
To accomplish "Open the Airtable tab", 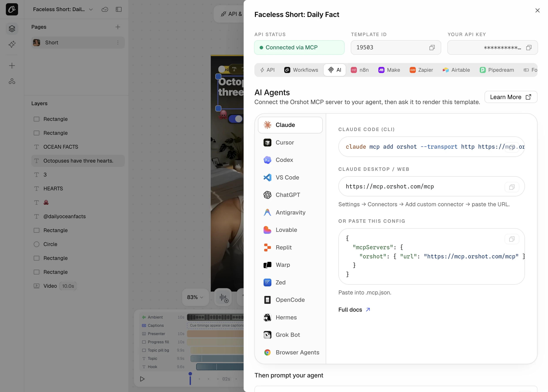I will point(456,70).
